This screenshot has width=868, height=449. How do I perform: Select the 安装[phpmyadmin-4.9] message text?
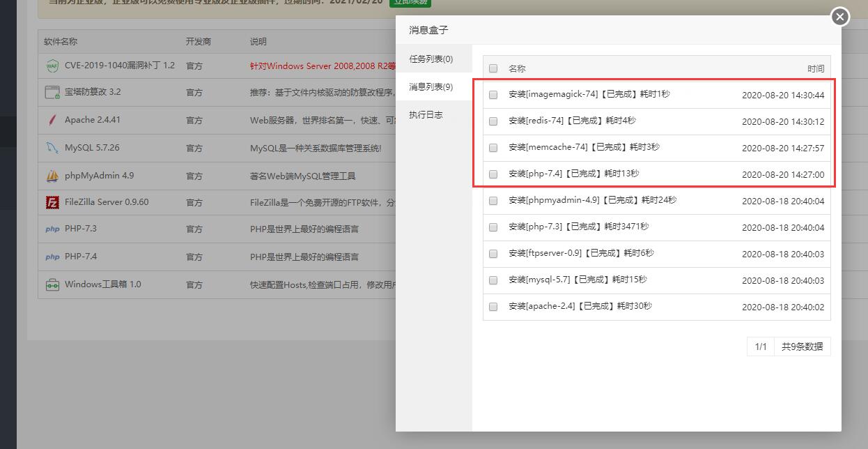[x=593, y=200]
